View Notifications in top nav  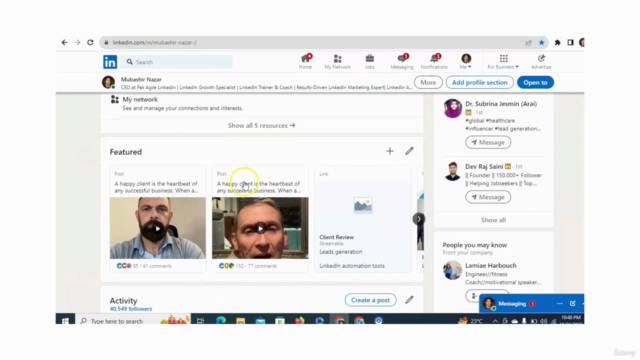click(x=434, y=62)
